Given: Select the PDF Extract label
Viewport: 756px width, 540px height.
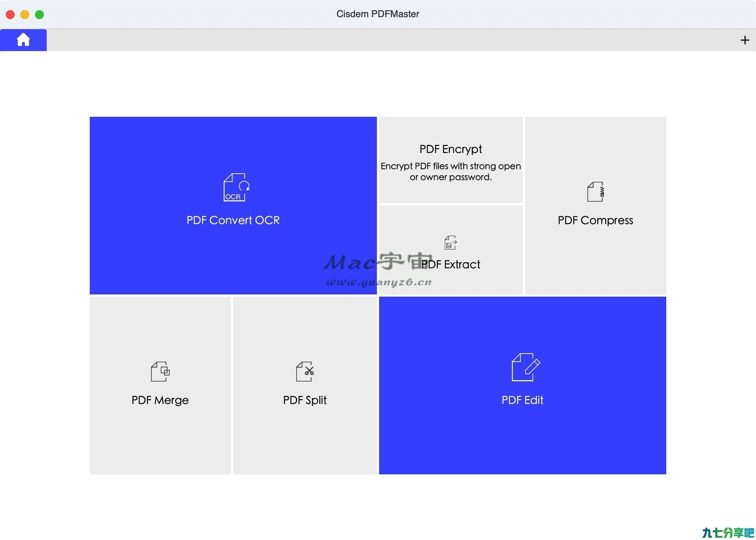Looking at the screenshot, I should [451, 264].
